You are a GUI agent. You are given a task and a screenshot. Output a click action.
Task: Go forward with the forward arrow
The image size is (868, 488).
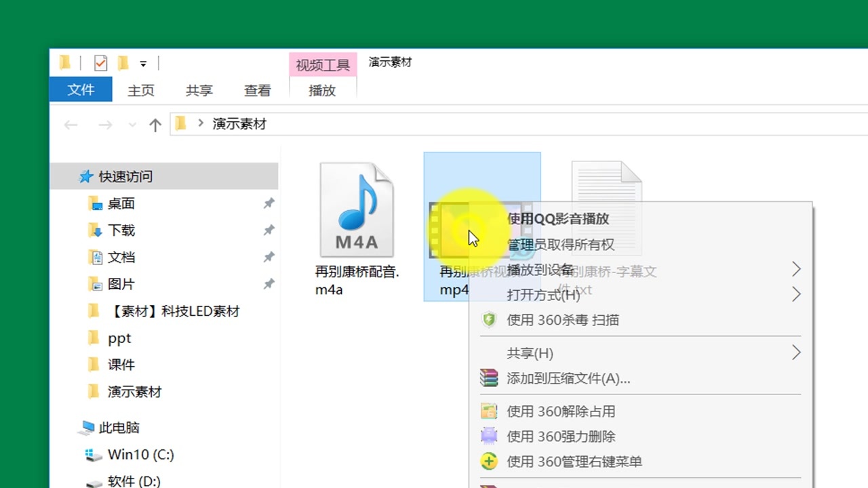[105, 125]
